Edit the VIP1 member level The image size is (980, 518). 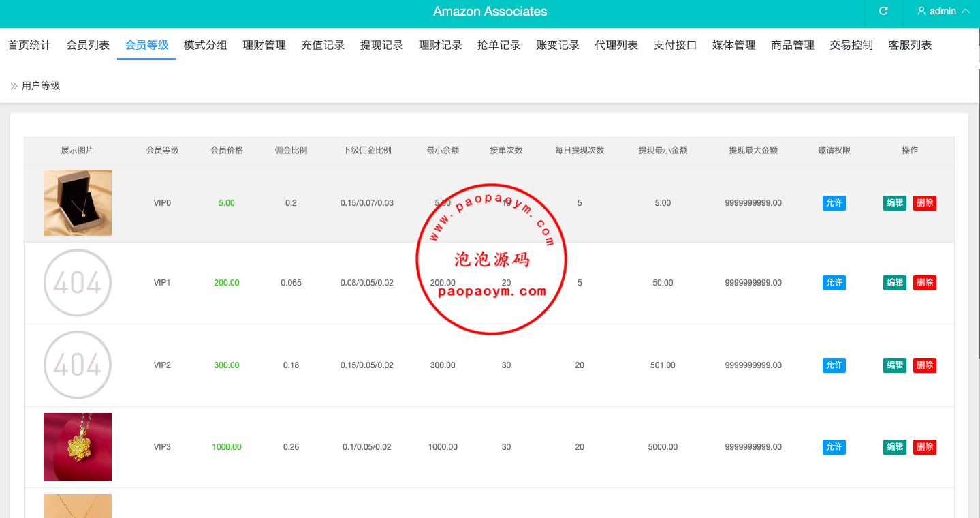click(x=894, y=283)
